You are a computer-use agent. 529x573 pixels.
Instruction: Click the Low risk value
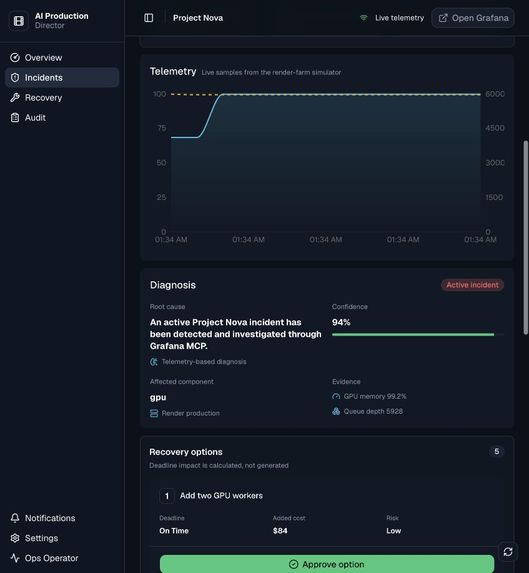(x=393, y=531)
